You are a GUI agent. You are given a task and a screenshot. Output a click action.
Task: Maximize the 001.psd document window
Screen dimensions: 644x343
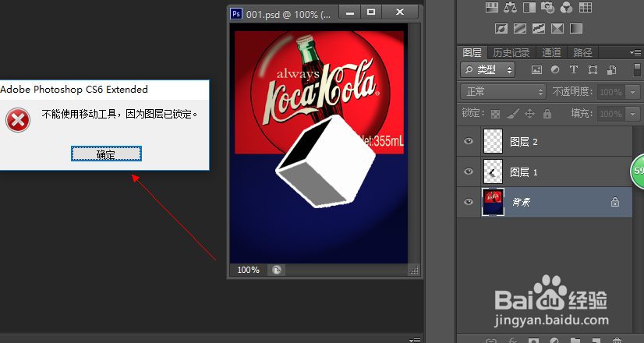[371, 12]
